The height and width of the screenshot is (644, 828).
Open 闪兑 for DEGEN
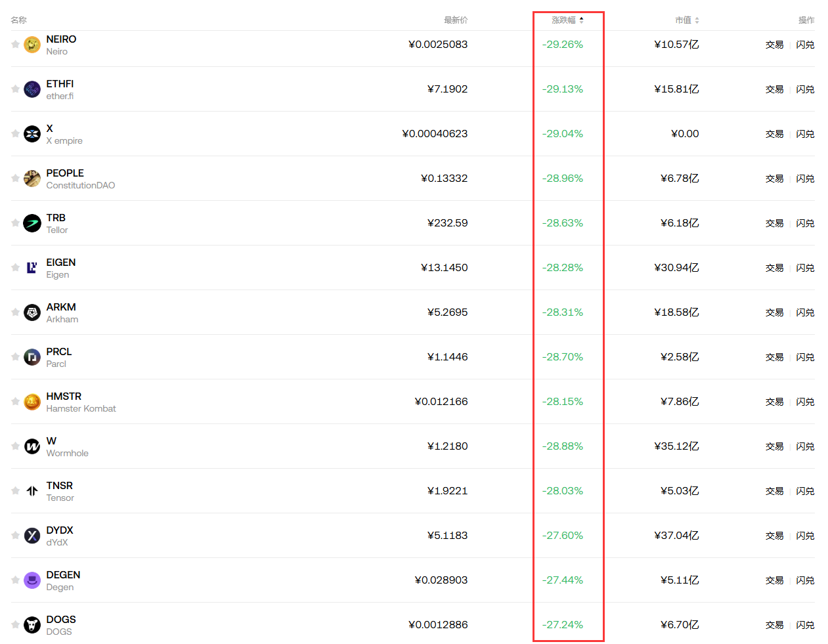[x=805, y=580]
